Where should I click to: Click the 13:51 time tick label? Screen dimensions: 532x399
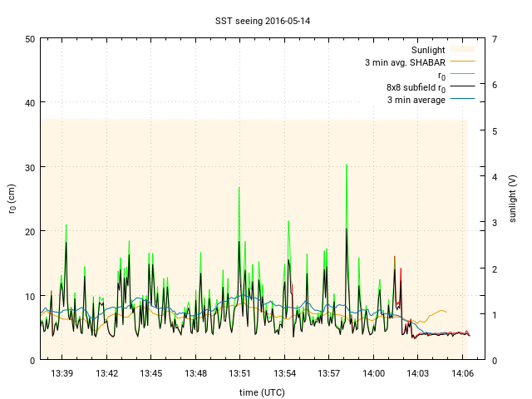point(240,374)
